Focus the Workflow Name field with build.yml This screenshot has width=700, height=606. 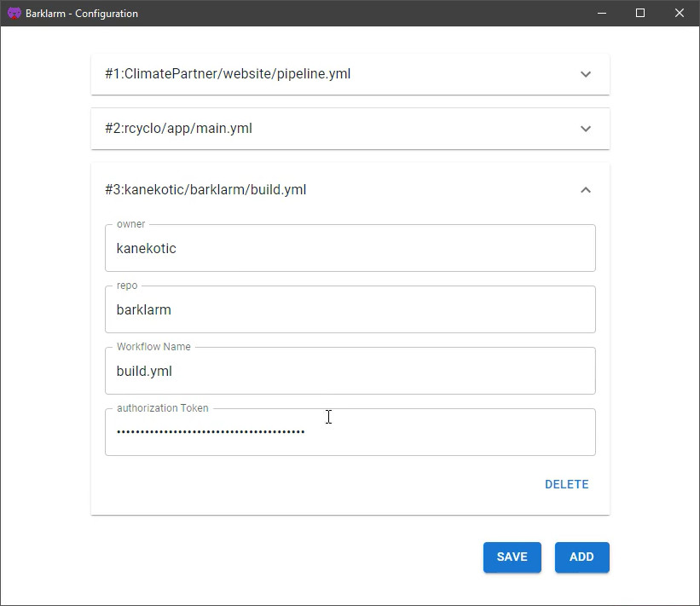coord(350,371)
